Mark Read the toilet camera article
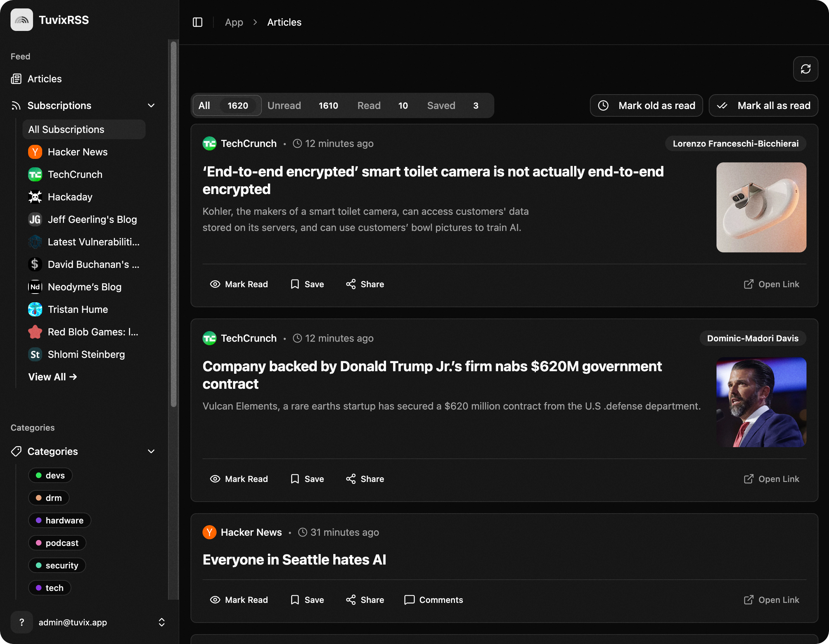The width and height of the screenshot is (829, 644). coord(239,284)
